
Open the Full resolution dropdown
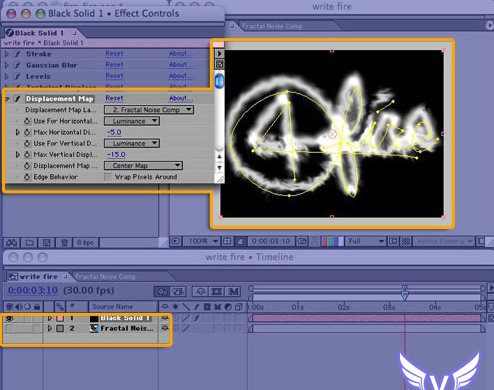[x=365, y=241]
